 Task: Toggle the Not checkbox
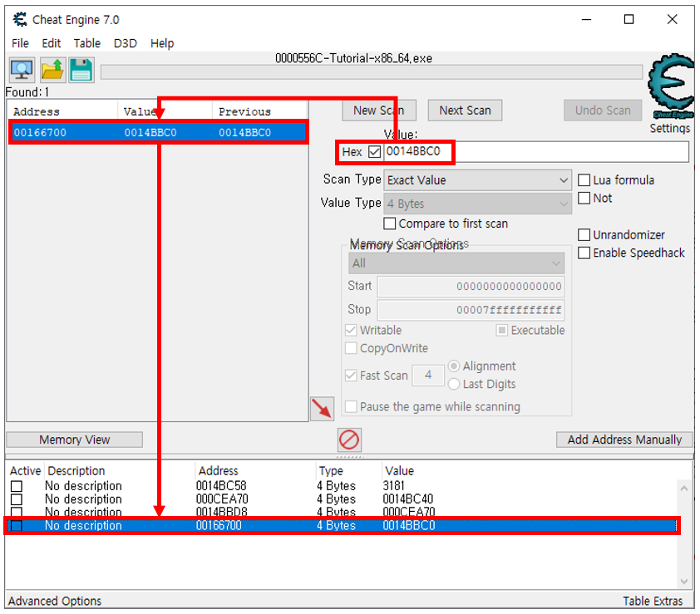(584, 198)
